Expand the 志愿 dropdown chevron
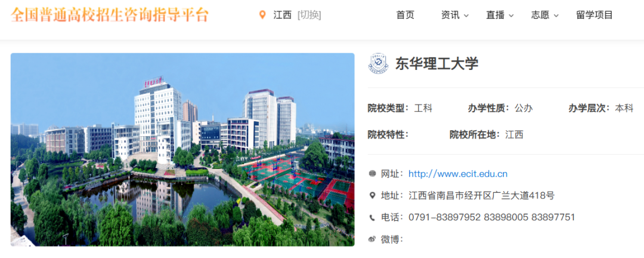Image resolution: width=644 pixels, height=258 pixels. pos(556,16)
